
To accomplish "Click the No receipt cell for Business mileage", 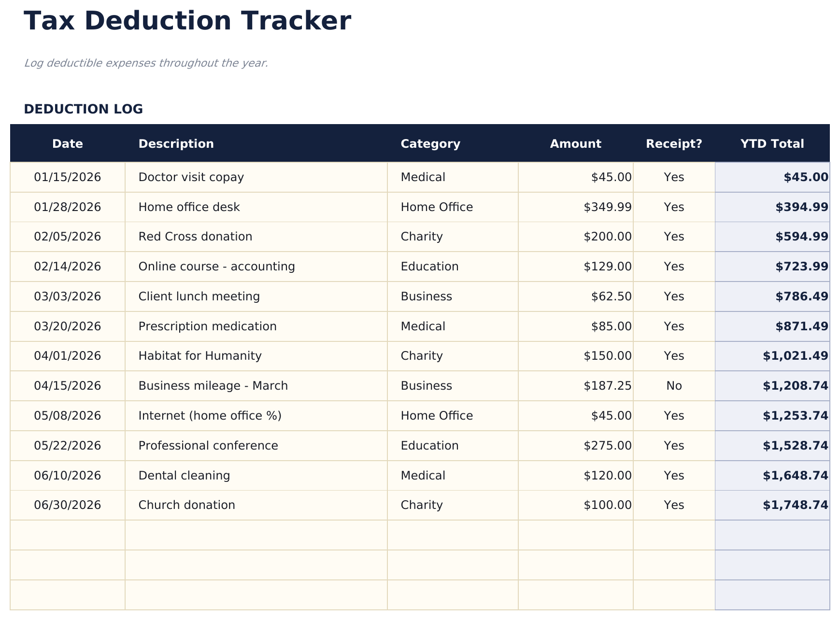I will tap(673, 385).
